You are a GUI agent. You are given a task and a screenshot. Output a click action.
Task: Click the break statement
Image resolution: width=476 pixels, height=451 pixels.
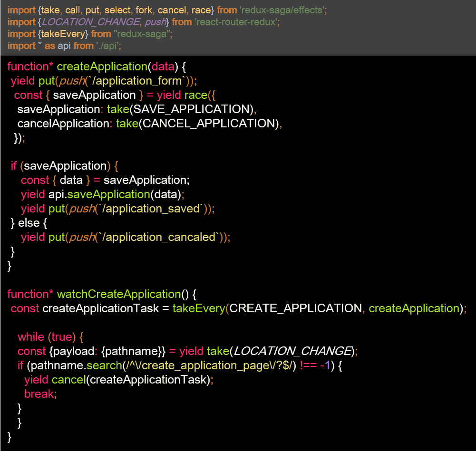click(40, 393)
